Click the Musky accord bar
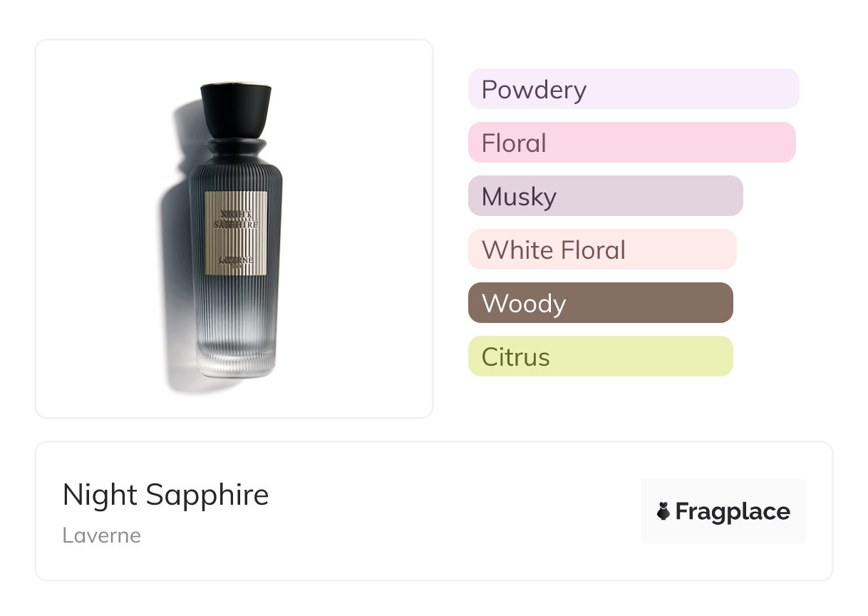Viewport: 868px width, 616px height. (605, 196)
